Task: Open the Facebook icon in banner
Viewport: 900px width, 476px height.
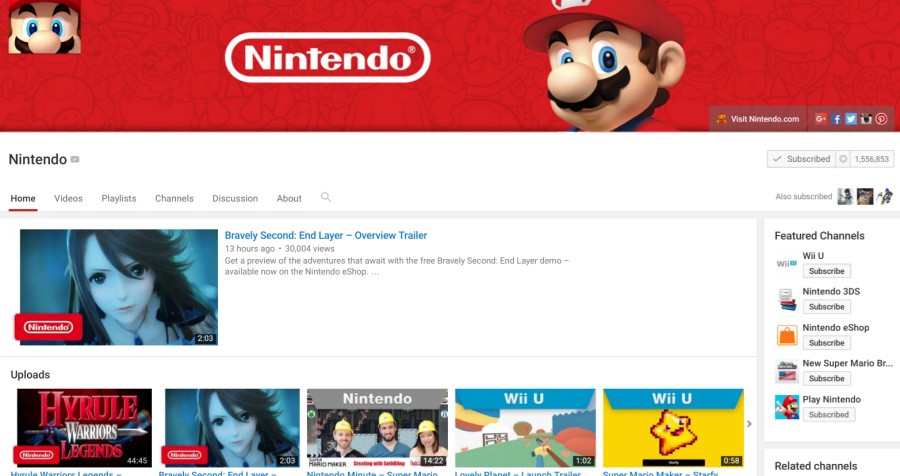Action: click(x=836, y=119)
